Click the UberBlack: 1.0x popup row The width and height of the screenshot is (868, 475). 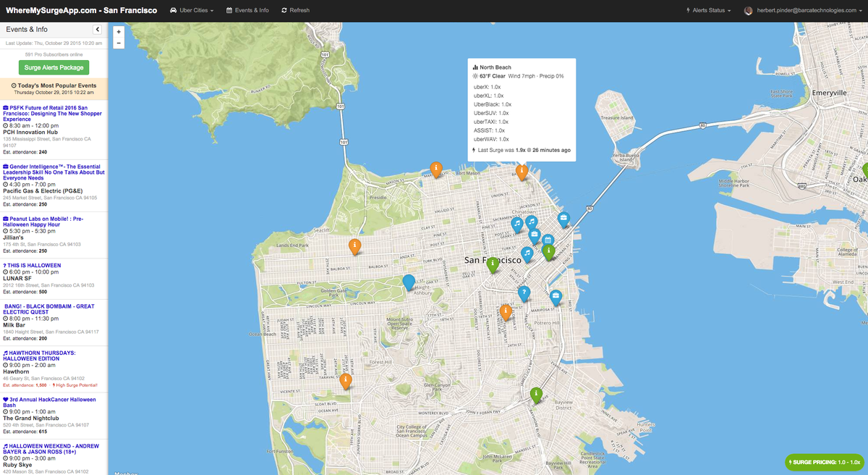[x=493, y=104]
